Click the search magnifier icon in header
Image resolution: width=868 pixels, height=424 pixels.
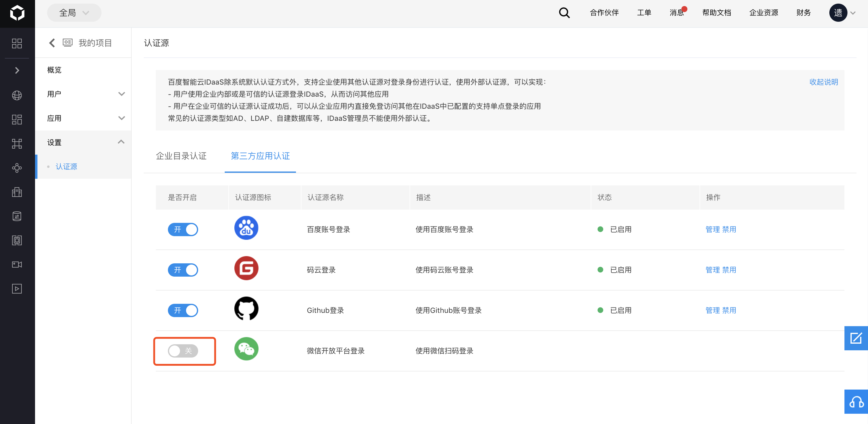pos(564,13)
